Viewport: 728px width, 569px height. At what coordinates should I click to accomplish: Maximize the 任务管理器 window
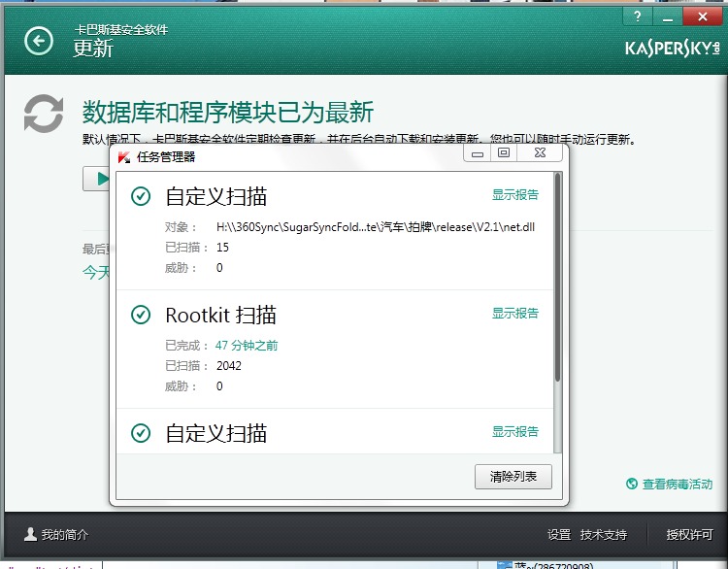[504, 152]
